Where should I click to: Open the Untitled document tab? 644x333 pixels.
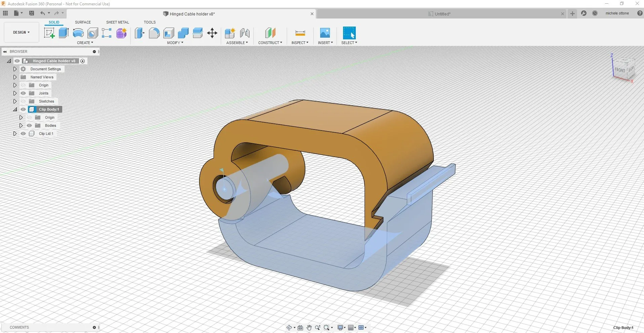tap(442, 14)
